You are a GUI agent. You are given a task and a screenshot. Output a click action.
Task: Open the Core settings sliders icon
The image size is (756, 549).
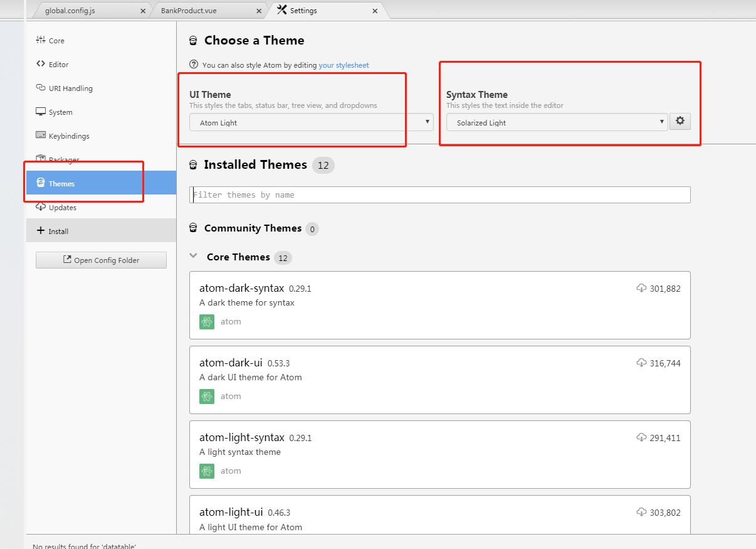point(41,40)
